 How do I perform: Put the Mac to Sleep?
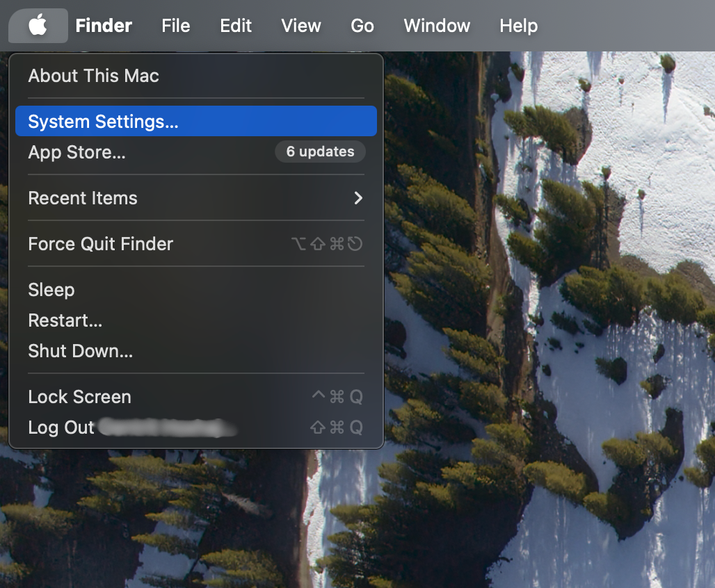(51, 290)
